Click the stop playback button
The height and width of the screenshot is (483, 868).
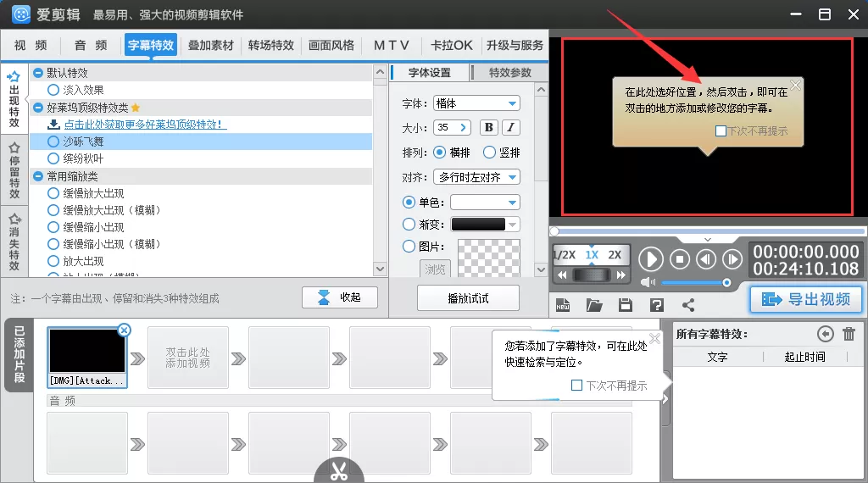coord(680,259)
